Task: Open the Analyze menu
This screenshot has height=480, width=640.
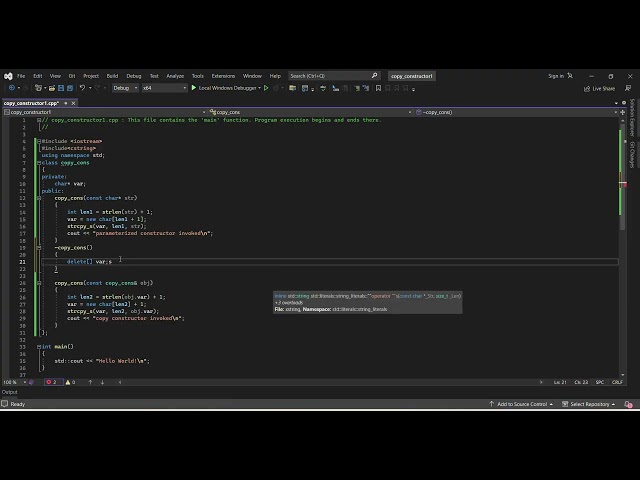Action: (x=175, y=76)
